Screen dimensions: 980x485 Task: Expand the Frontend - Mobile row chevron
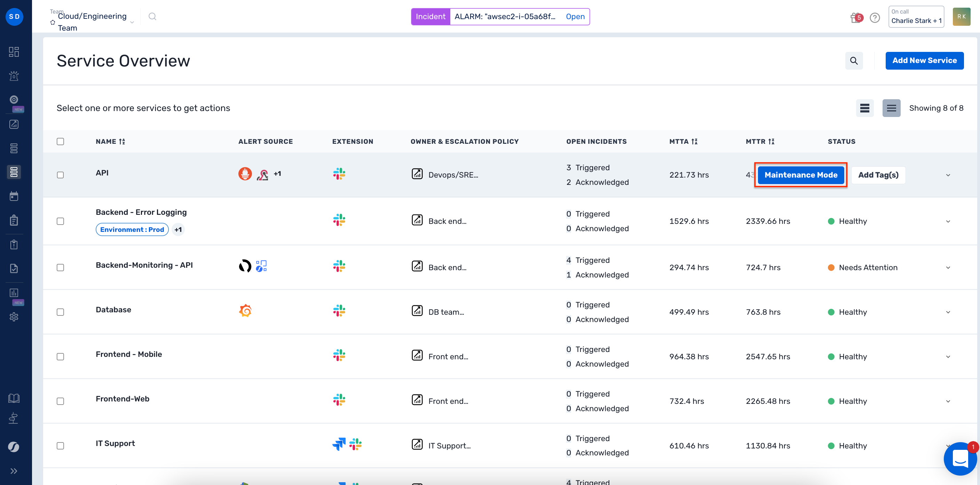point(948,356)
